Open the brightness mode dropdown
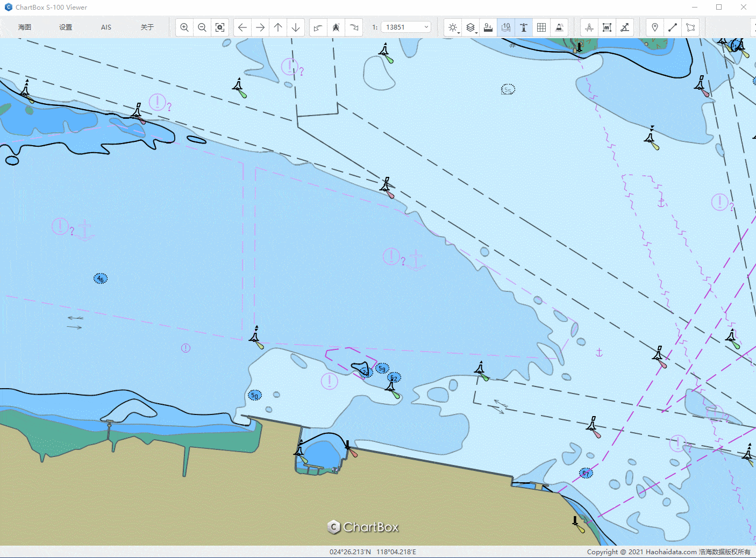This screenshot has height=558, width=756. click(x=453, y=27)
